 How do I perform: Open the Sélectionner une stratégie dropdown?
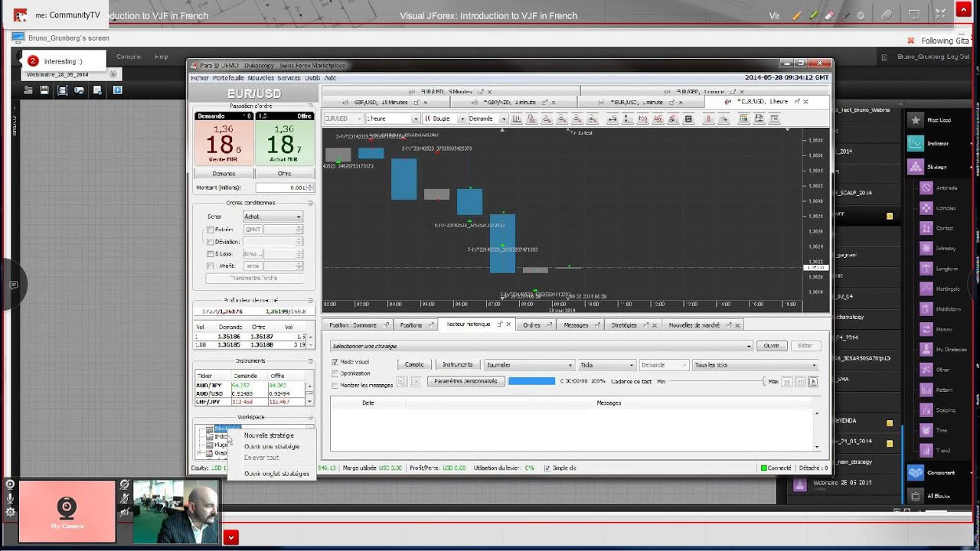[x=541, y=346]
